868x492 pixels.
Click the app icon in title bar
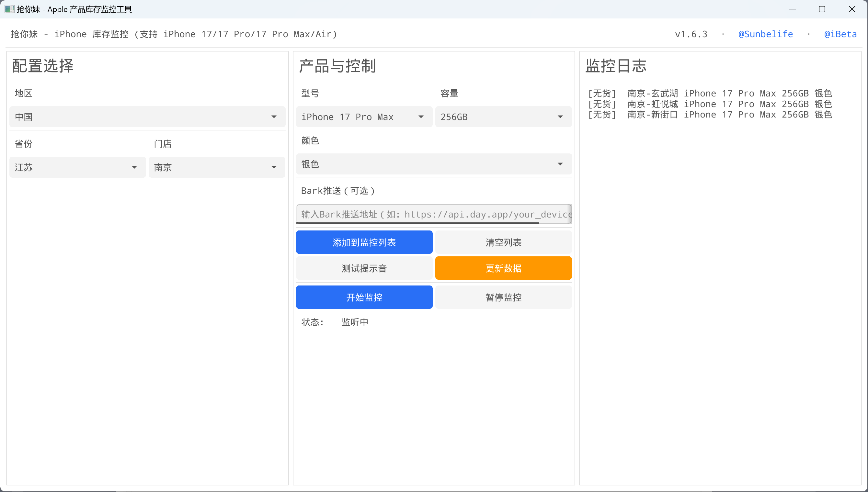(x=9, y=9)
